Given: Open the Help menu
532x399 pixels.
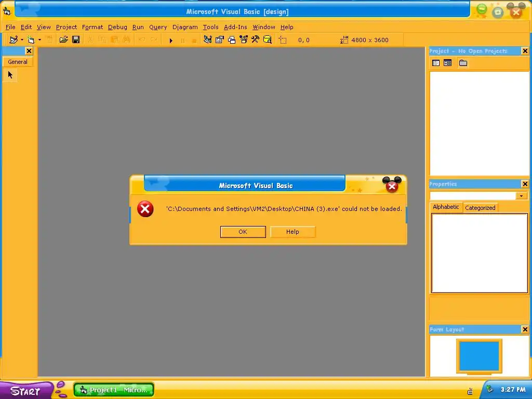Looking at the screenshot, I should [287, 27].
